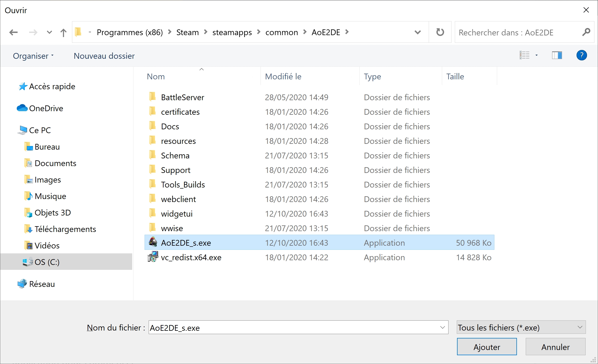Sort by Taille column
Image resolution: width=598 pixels, height=364 pixels.
pyautogui.click(x=469, y=76)
